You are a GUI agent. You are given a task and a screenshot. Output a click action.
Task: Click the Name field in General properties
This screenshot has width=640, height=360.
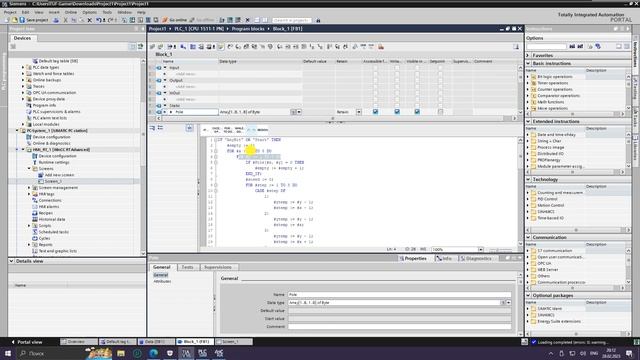pos(399,294)
